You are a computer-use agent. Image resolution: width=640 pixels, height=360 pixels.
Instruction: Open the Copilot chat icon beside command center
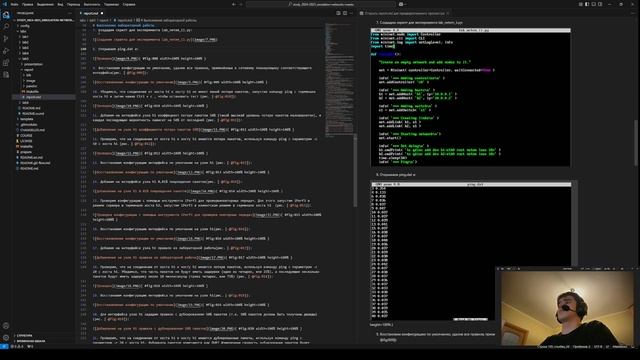pyautogui.click(x=401, y=4)
